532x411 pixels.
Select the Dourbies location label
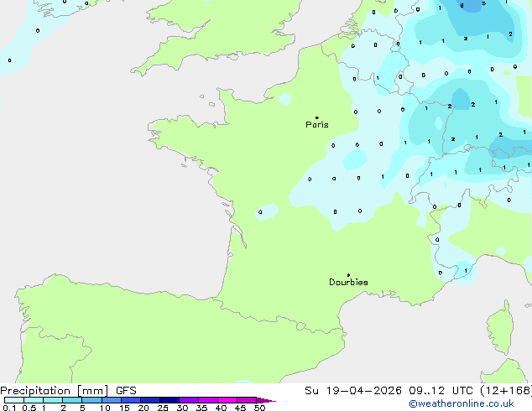[348, 282]
